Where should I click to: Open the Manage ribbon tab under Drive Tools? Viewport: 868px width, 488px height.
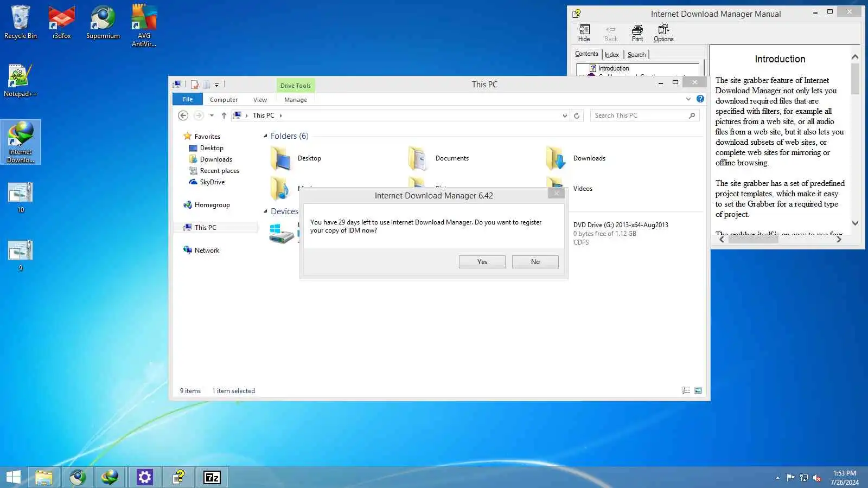click(296, 100)
